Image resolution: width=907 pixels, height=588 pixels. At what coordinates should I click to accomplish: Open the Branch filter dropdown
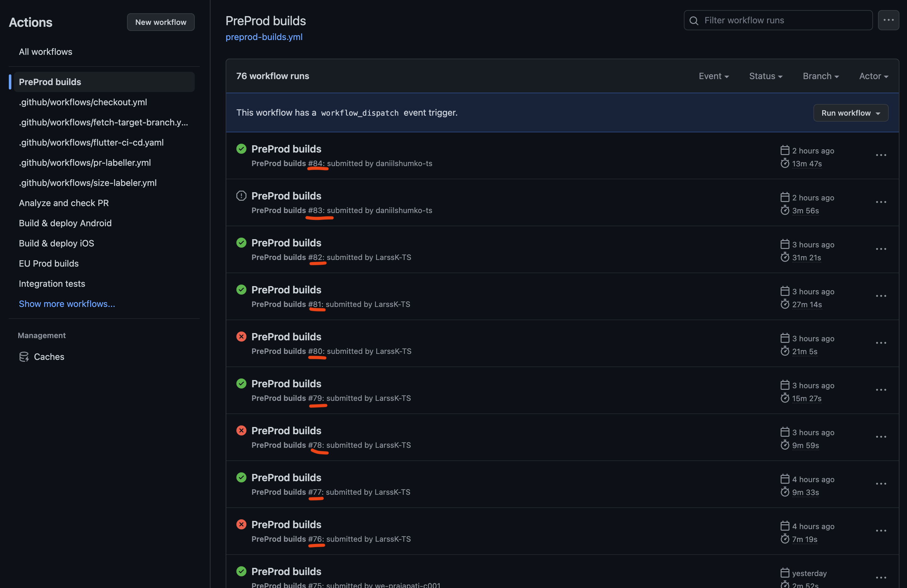[x=821, y=76]
